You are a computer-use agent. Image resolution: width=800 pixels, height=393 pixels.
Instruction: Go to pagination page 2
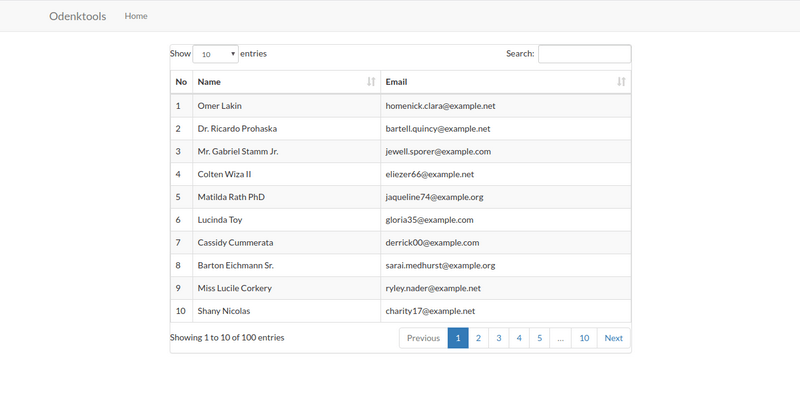(479, 338)
